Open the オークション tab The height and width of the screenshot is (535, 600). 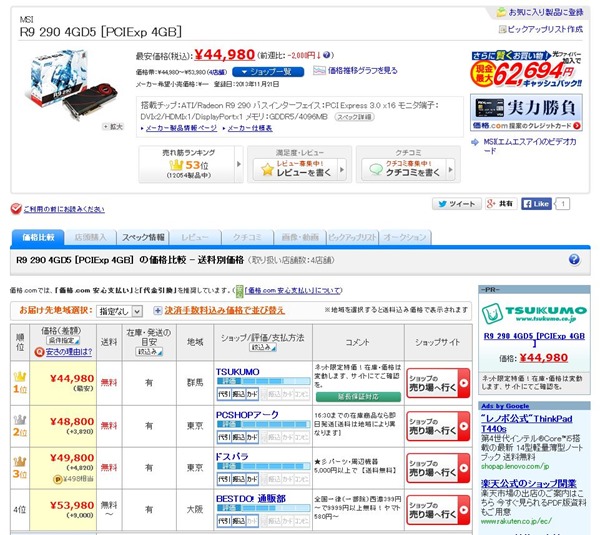pos(405,237)
